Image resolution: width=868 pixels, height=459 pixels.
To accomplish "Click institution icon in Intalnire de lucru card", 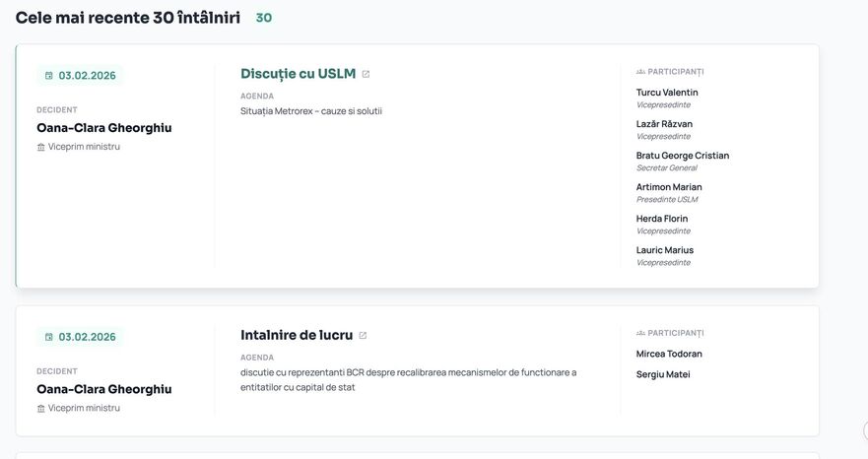I will [x=41, y=409].
